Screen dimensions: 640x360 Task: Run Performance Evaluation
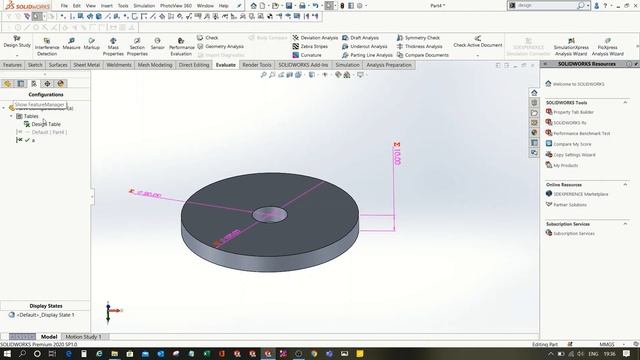coord(181,47)
